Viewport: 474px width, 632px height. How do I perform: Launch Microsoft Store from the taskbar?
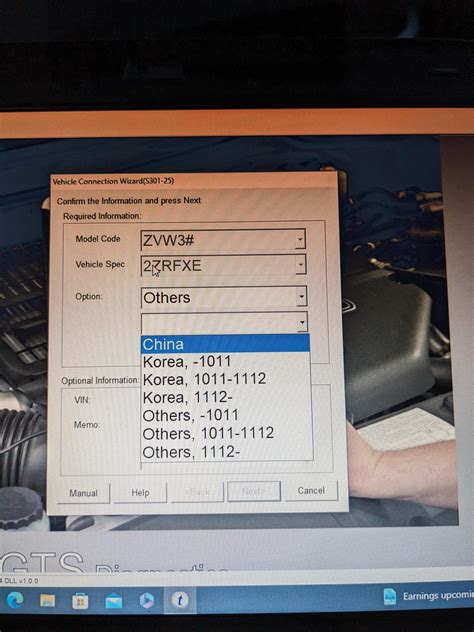pyautogui.click(x=80, y=601)
